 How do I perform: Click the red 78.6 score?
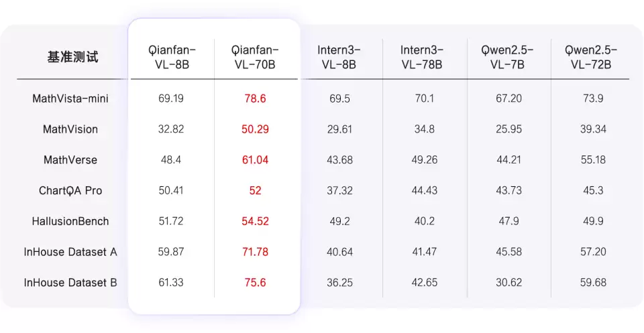click(x=255, y=98)
